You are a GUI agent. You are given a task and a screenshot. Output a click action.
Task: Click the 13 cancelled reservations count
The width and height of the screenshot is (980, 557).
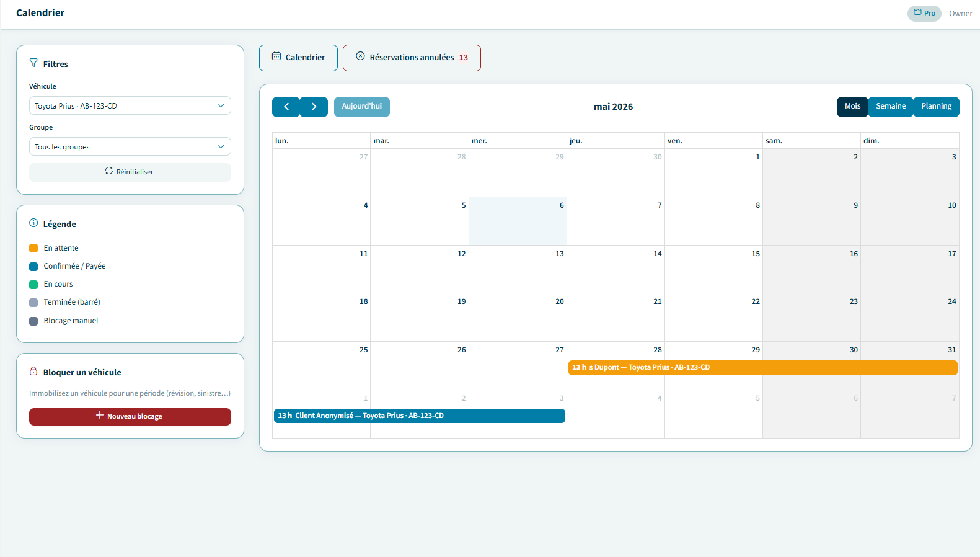pos(463,58)
